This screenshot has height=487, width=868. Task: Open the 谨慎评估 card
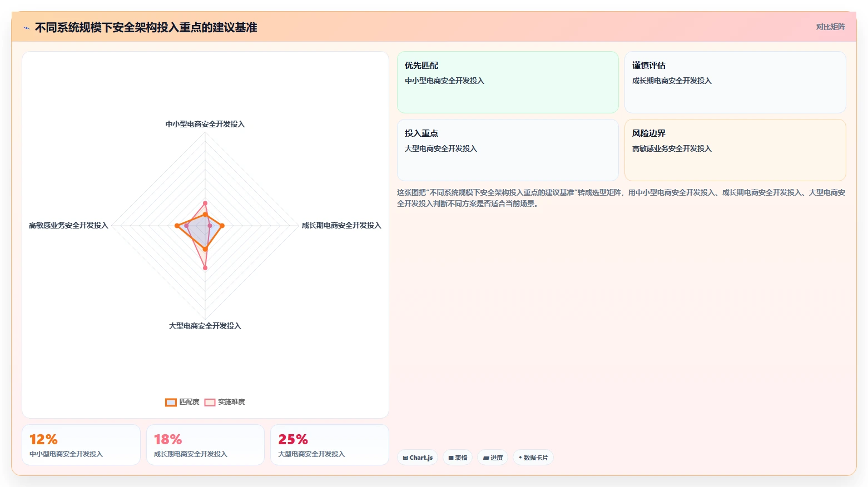(x=735, y=82)
